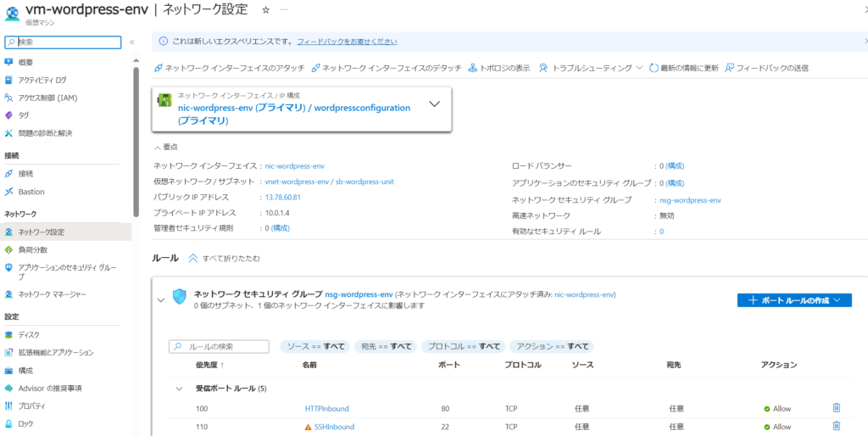Delete the HTTPInbound rule with trash icon
The image size is (868, 436).
837,408
